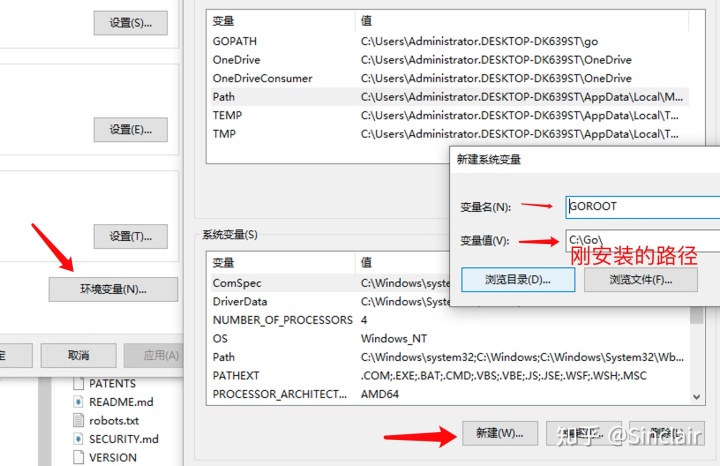Select the user Path variable row
The height and width of the screenshot is (466, 720).
450,97
